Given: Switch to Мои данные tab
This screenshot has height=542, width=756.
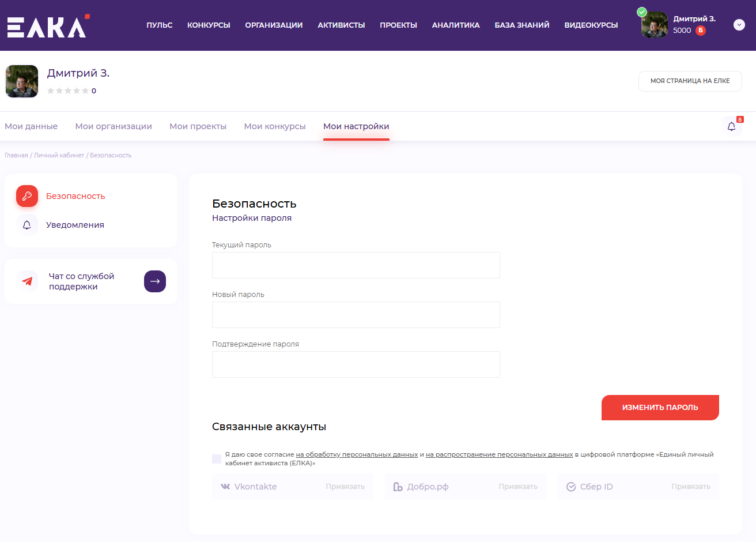Looking at the screenshot, I should click(x=31, y=126).
